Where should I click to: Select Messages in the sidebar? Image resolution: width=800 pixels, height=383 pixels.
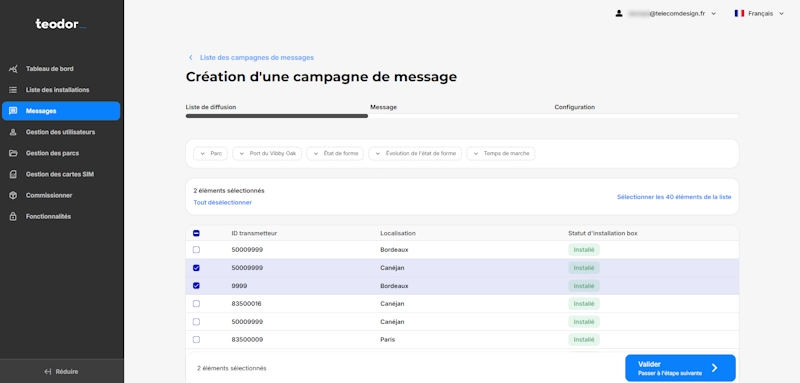click(61, 111)
